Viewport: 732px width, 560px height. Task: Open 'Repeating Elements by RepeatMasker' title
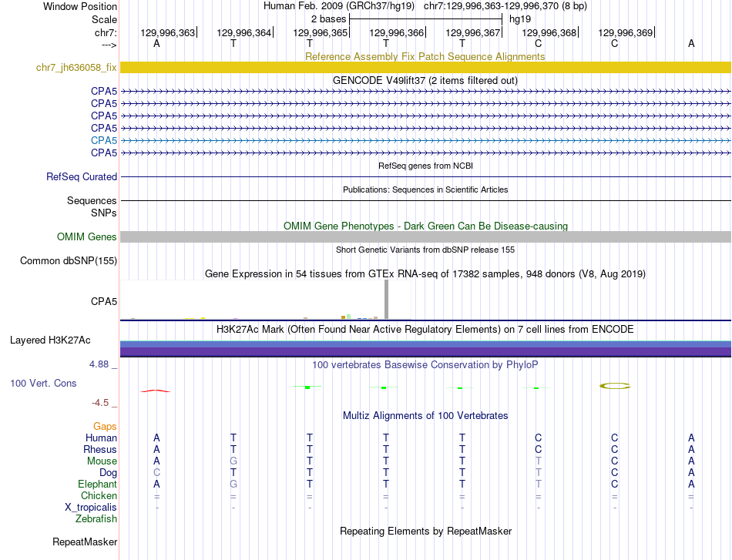pos(425,531)
